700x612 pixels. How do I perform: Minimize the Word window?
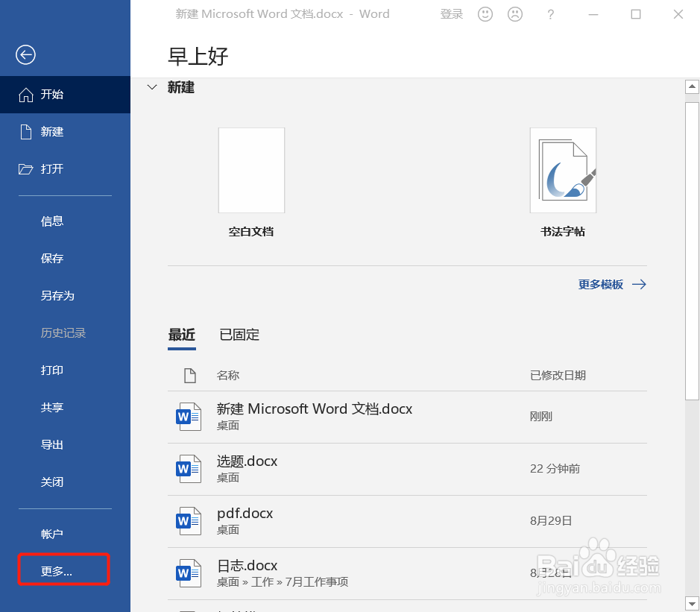[593, 15]
